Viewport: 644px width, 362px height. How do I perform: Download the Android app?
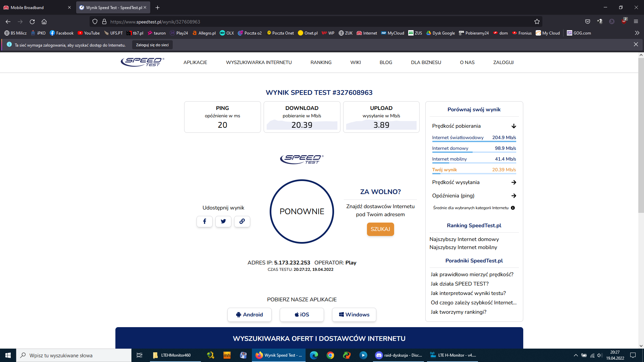pyautogui.click(x=250, y=315)
